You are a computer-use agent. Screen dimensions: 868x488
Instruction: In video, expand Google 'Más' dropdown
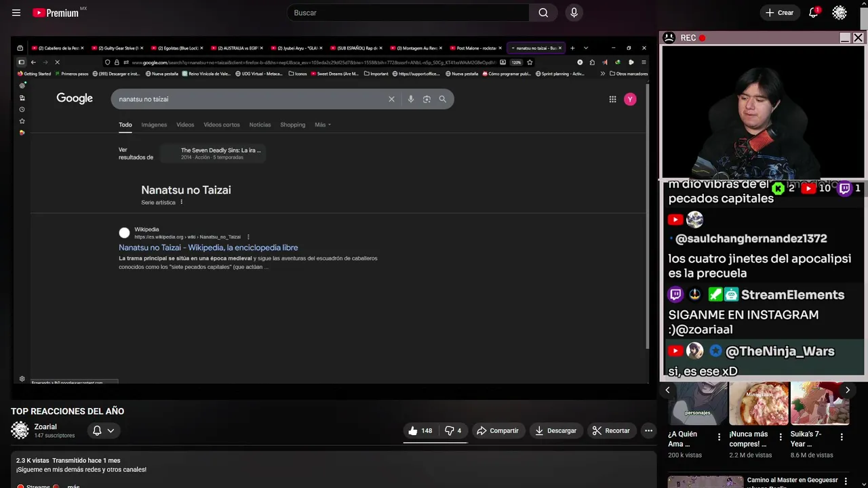(x=323, y=125)
